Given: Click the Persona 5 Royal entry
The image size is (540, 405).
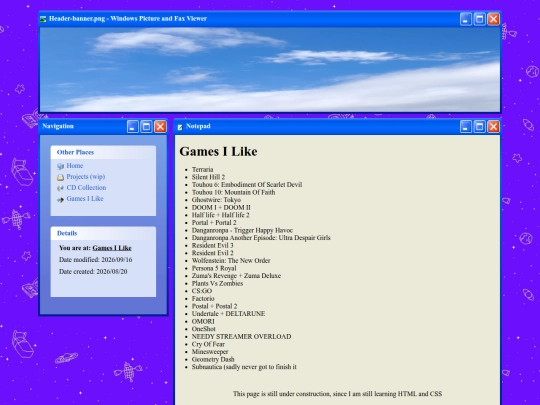Looking at the screenshot, I should [214, 268].
